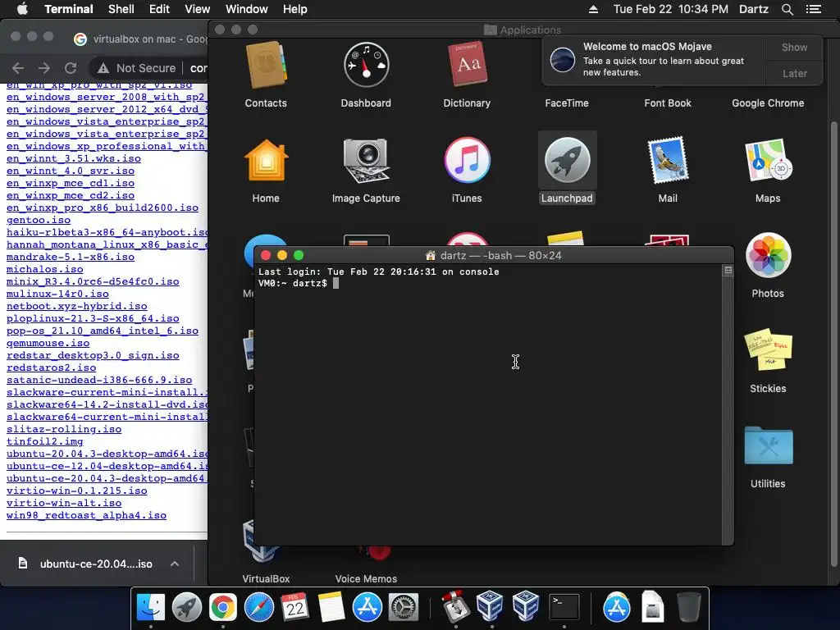Viewport: 840px width, 630px height.
Task: Open the Dashboard app icon
Action: tap(366, 66)
